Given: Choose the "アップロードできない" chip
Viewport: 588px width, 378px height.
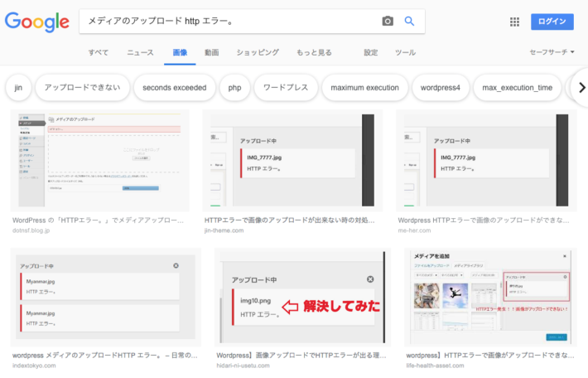Looking at the screenshot, I should pyautogui.click(x=81, y=87).
